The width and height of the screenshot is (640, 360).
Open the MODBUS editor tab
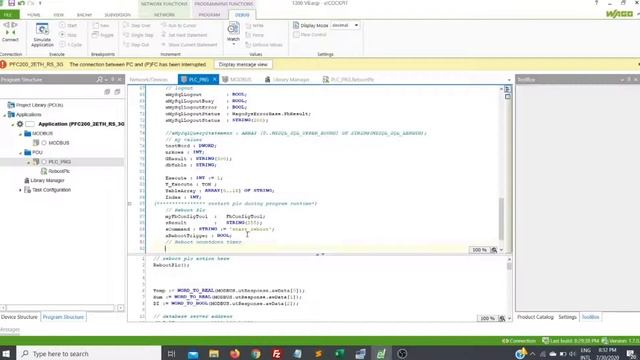pos(237,80)
